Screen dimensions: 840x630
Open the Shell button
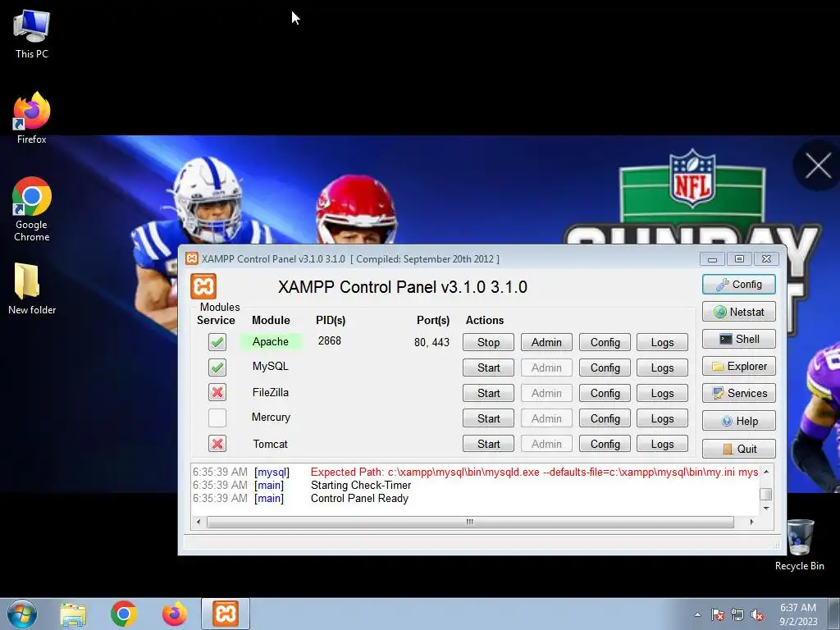point(739,339)
